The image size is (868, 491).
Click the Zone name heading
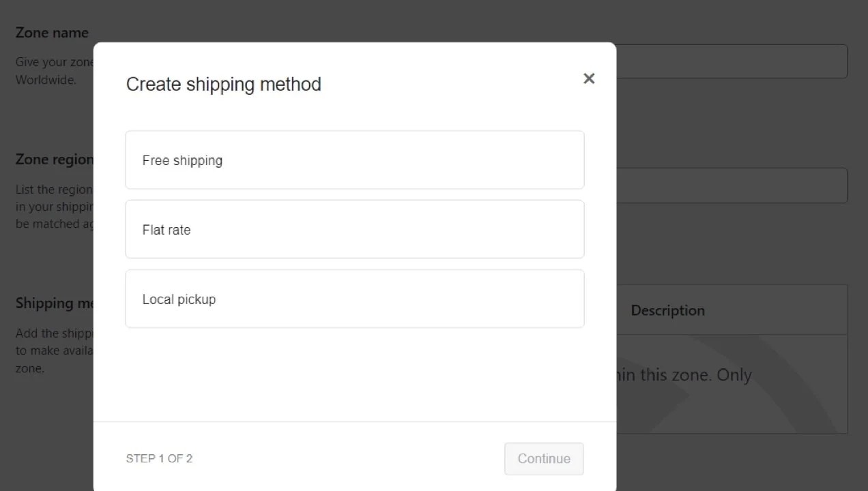click(52, 33)
